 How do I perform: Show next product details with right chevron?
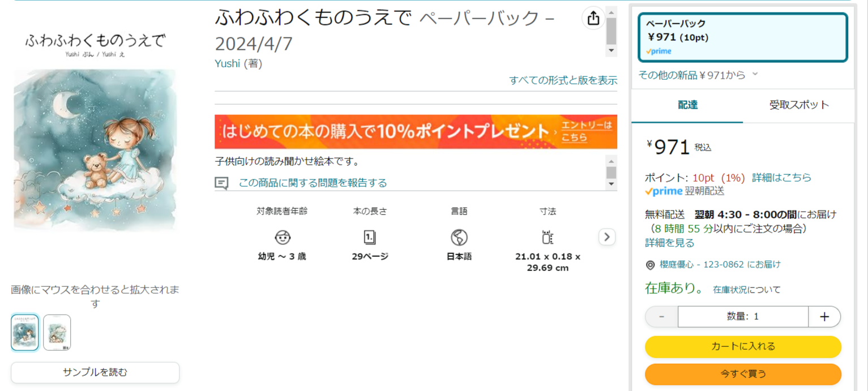pyautogui.click(x=607, y=237)
